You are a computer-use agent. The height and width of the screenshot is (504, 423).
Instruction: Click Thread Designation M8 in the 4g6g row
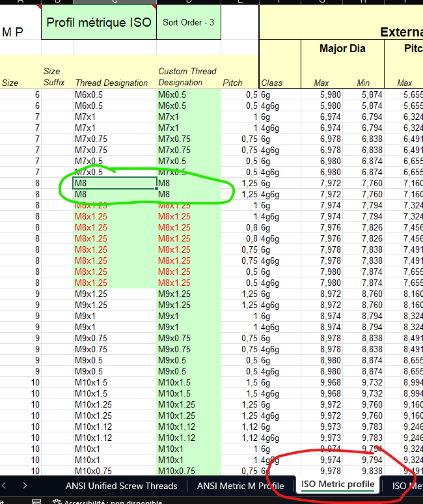pyautogui.click(x=115, y=194)
